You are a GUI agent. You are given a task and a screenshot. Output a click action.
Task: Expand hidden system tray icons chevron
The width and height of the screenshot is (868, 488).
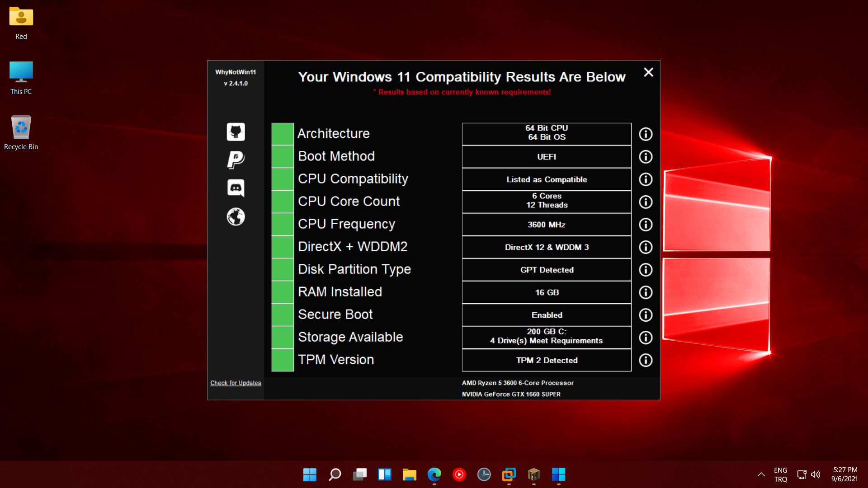[x=761, y=474]
